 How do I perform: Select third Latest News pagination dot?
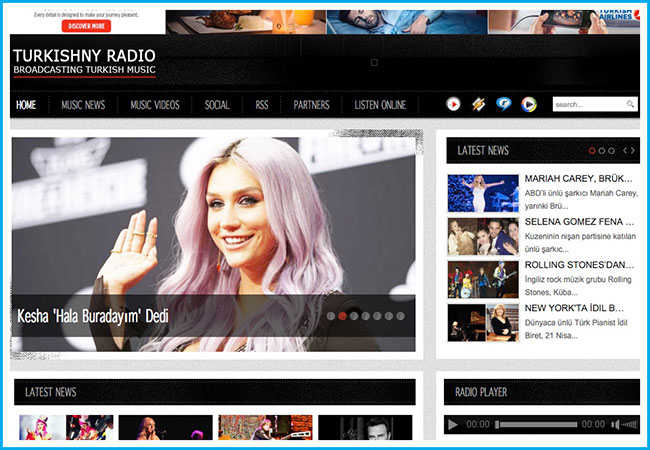point(611,151)
